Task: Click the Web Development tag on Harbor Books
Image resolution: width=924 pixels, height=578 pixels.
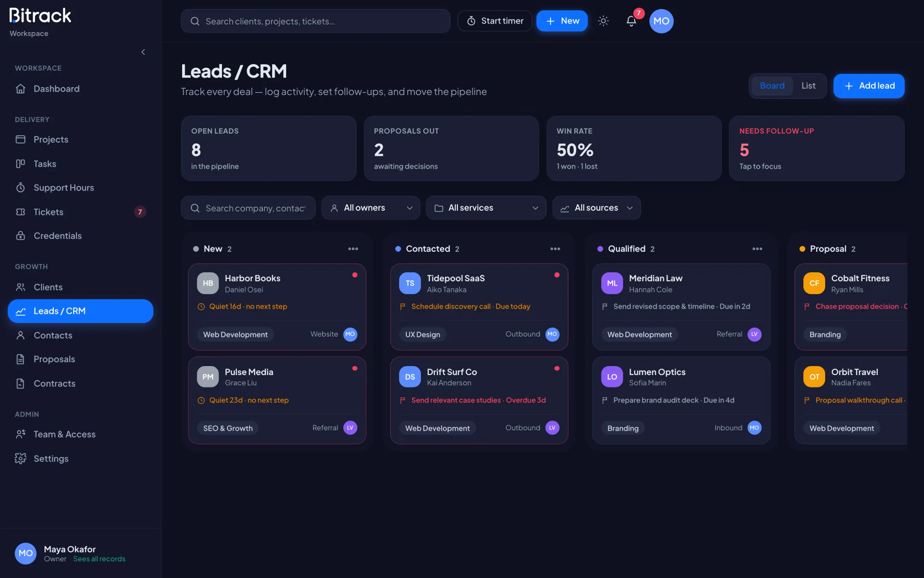Action: coord(235,334)
